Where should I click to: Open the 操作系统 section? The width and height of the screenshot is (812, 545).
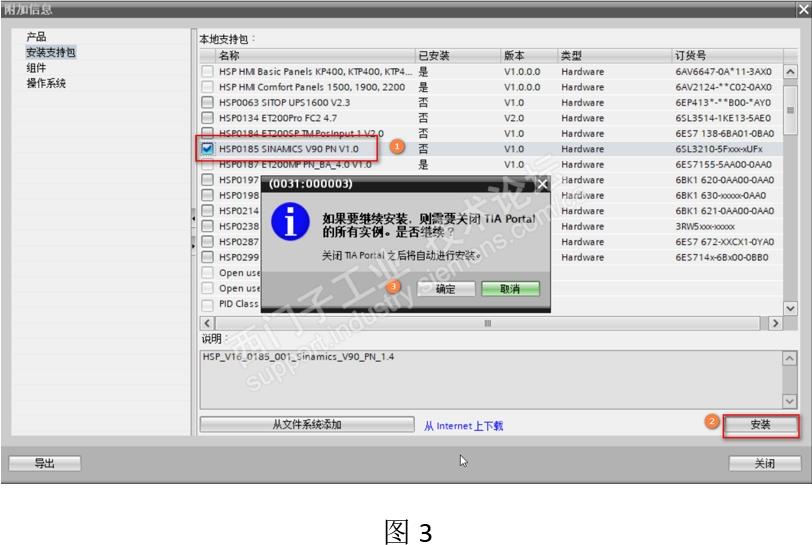point(46,83)
